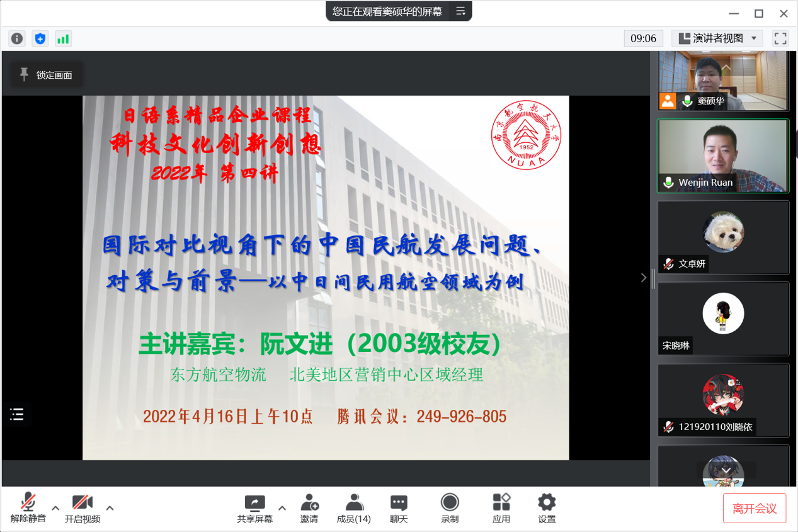Check the green network signal icon
This screenshot has height=532, width=798.
(x=63, y=38)
